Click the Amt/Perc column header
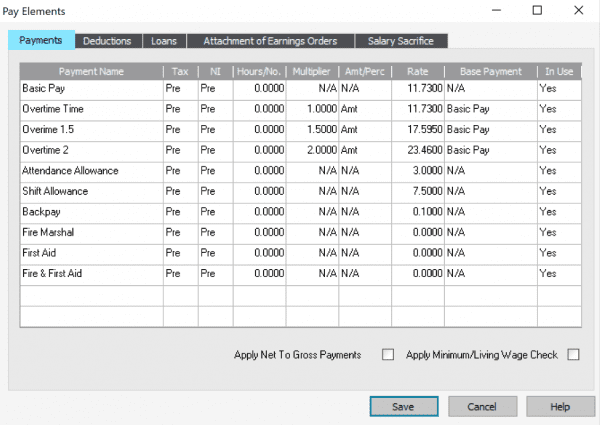Screen dimensions: 600x425 point(365,72)
